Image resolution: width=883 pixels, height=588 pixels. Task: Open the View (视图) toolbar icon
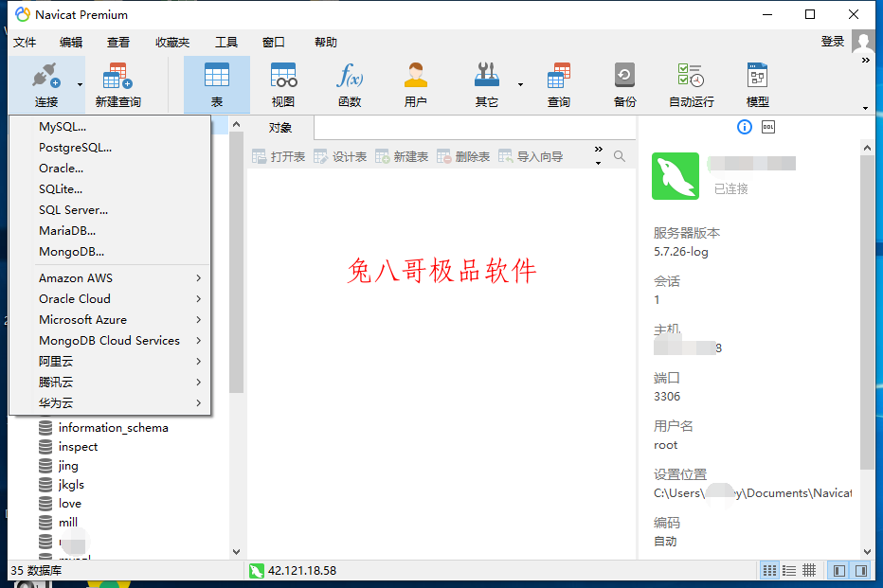[283, 84]
